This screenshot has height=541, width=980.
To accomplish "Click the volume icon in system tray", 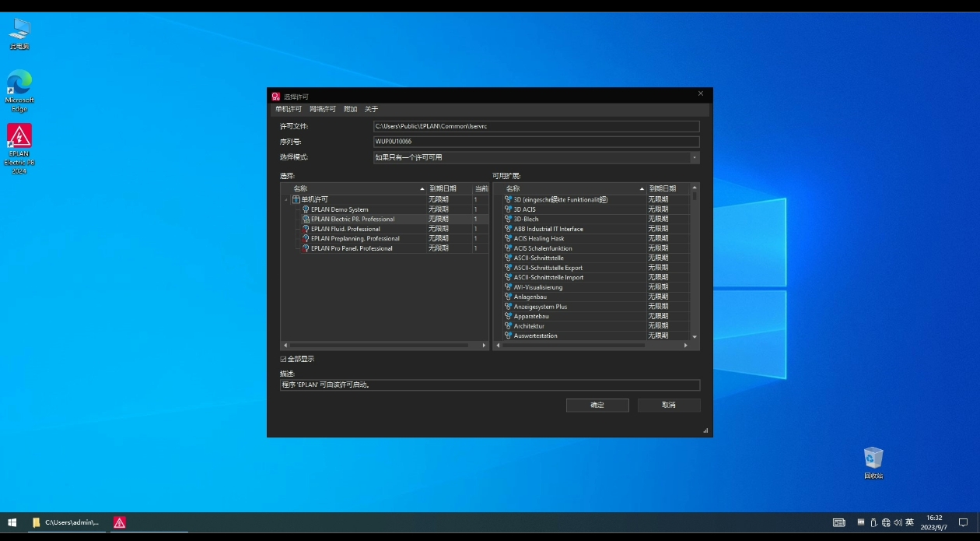I will (x=898, y=522).
